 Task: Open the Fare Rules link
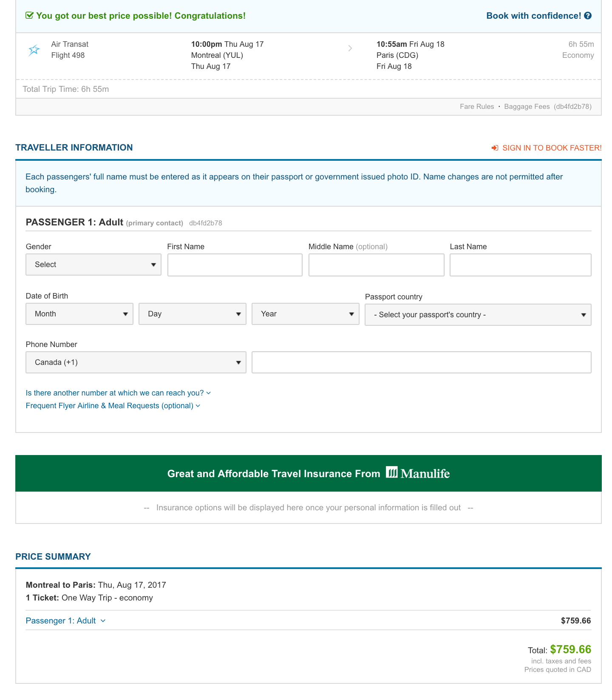[x=477, y=107]
